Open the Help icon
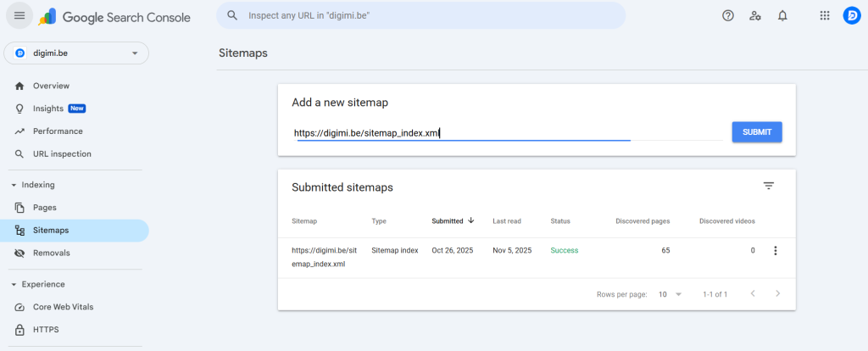Viewport: 868px width, 351px height. coord(728,16)
